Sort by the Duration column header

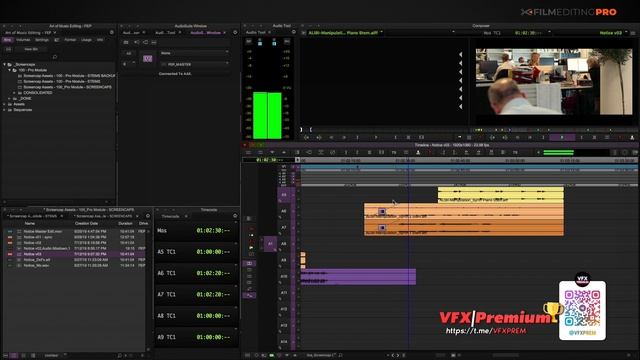[x=125, y=223]
